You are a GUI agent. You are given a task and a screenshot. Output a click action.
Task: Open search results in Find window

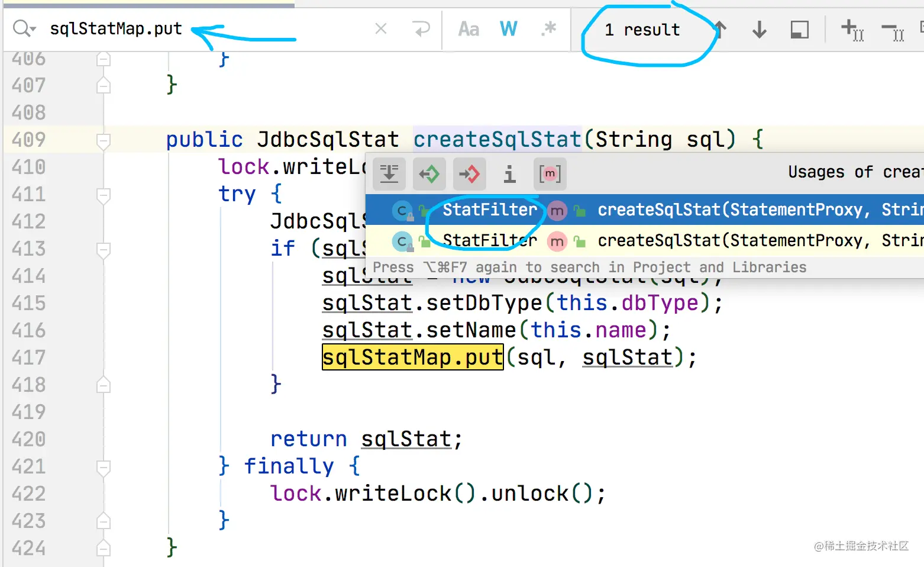point(800,30)
